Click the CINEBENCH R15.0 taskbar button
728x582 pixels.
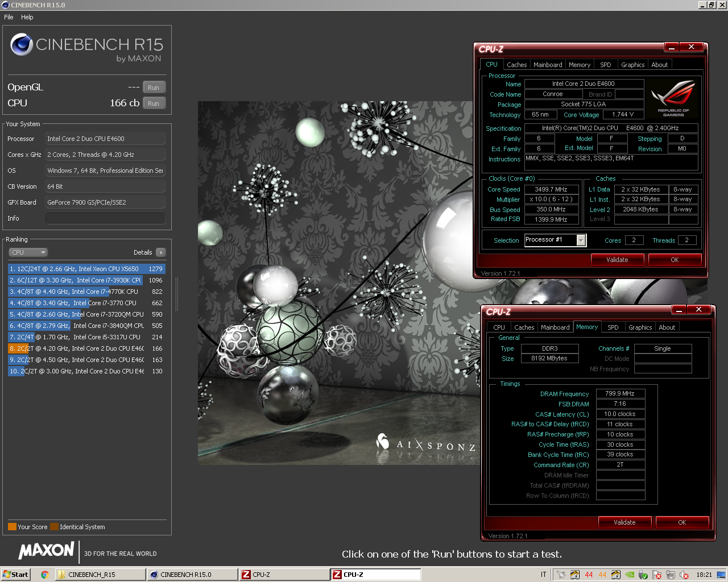click(192, 575)
